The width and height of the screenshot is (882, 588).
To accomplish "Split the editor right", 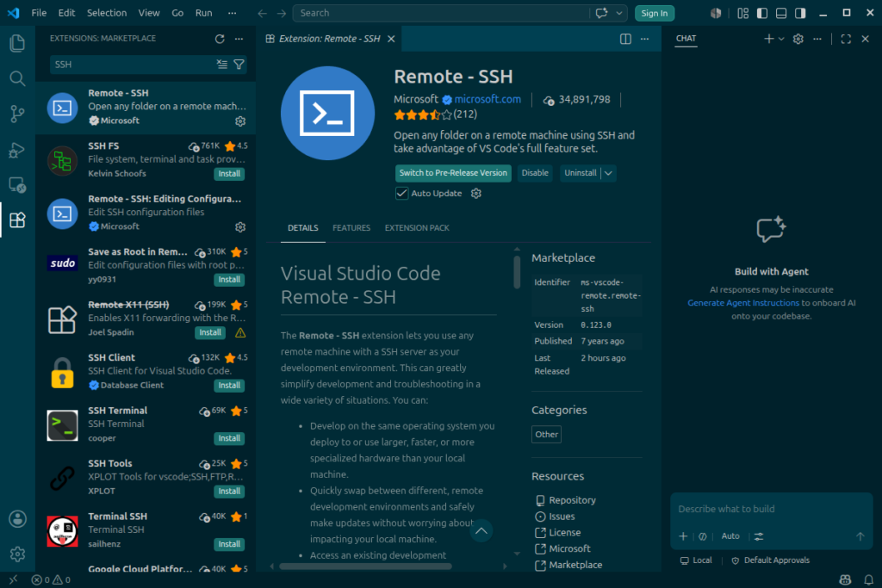I will point(625,39).
